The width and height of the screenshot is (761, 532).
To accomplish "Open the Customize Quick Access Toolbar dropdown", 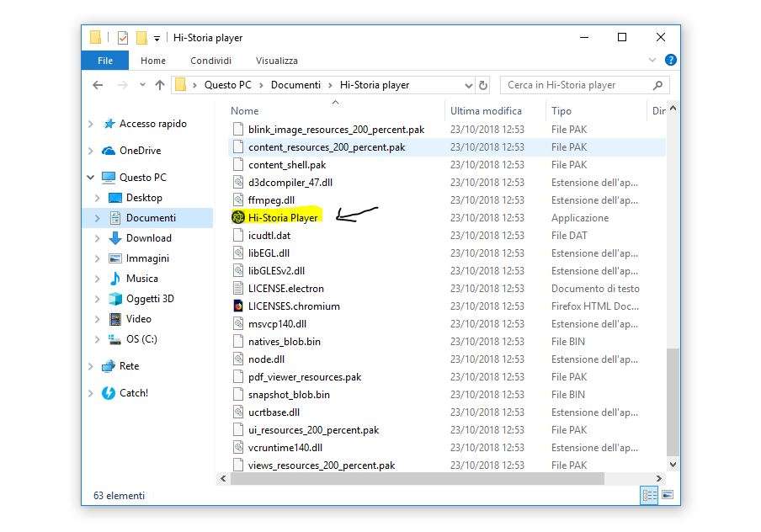I will [x=157, y=39].
